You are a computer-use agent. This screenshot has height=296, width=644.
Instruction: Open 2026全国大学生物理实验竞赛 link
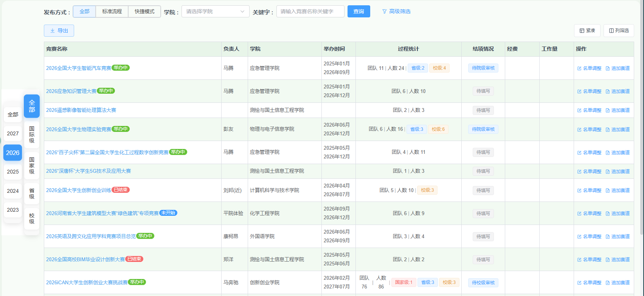pyautogui.click(x=79, y=129)
